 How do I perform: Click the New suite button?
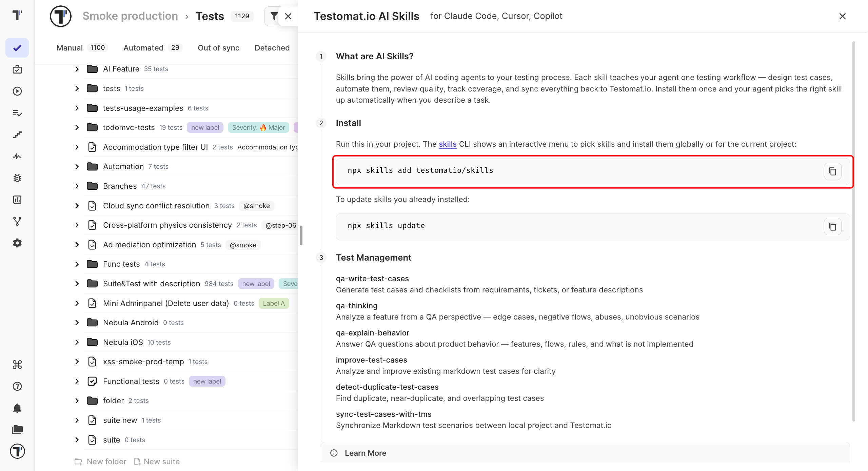point(157,462)
